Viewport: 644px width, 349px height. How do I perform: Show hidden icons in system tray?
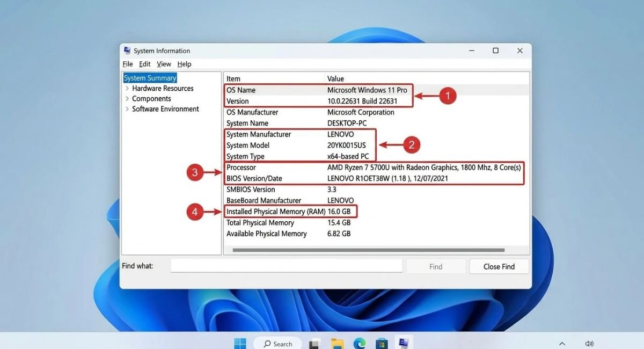tap(562, 344)
